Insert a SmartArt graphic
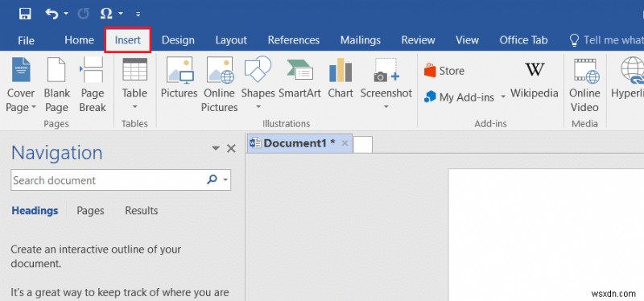The width and height of the screenshot is (644, 301). pyautogui.click(x=299, y=78)
